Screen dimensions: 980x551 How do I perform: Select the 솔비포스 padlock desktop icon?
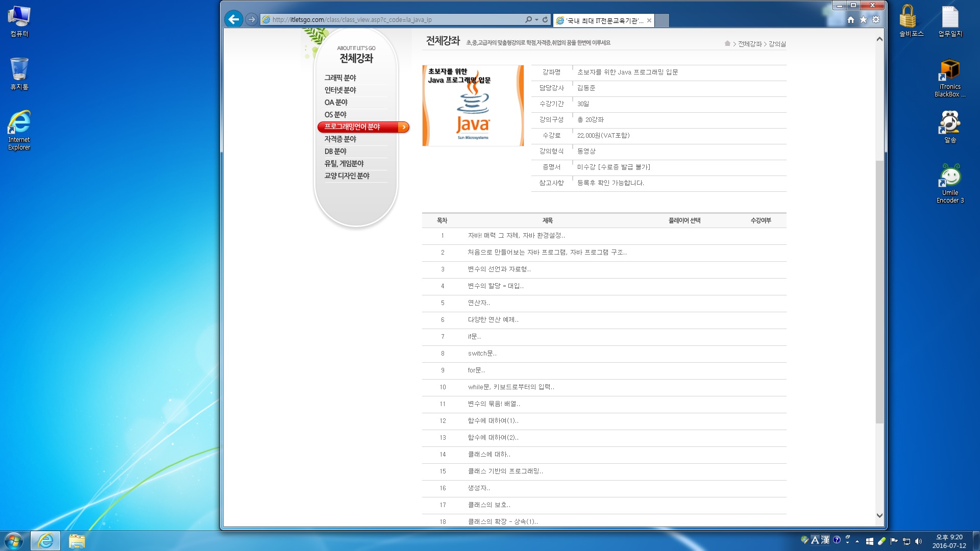coord(911,21)
